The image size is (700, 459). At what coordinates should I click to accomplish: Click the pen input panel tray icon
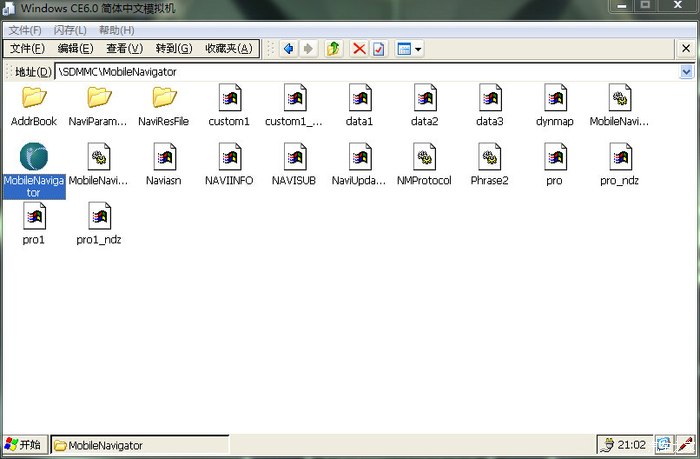(x=686, y=444)
